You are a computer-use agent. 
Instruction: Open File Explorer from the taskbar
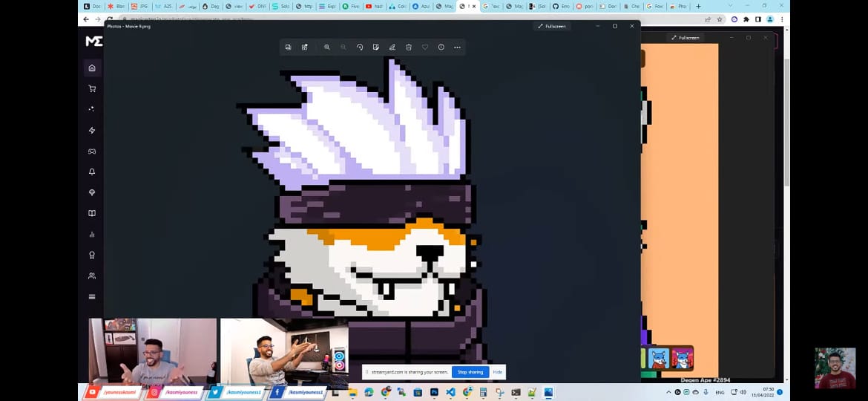[352, 392]
